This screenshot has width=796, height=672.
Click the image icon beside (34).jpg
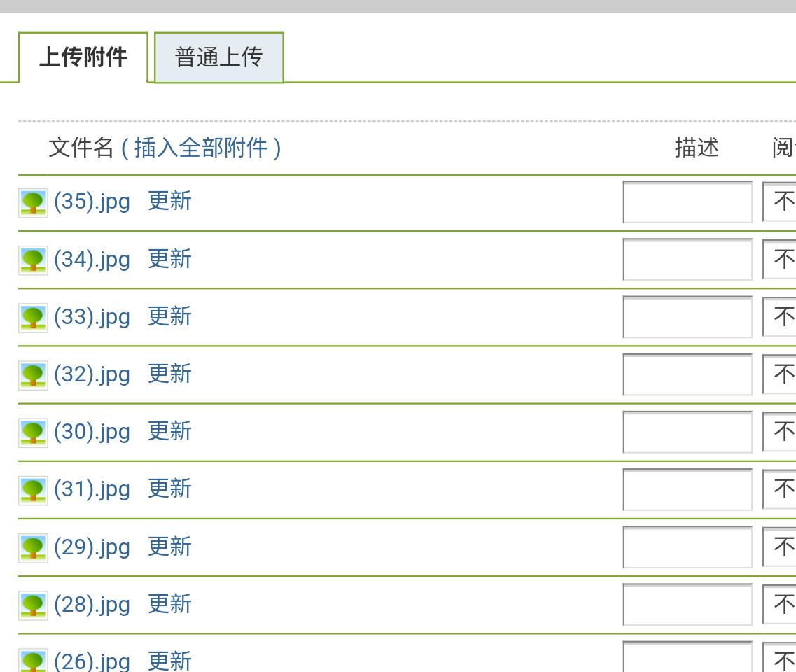coord(33,260)
